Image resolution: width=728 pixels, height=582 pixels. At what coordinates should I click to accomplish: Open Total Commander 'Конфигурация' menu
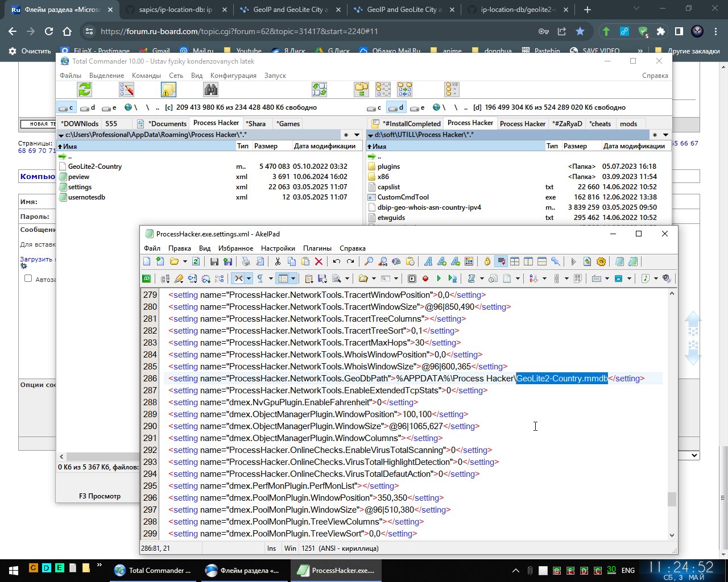[x=233, y=76]
